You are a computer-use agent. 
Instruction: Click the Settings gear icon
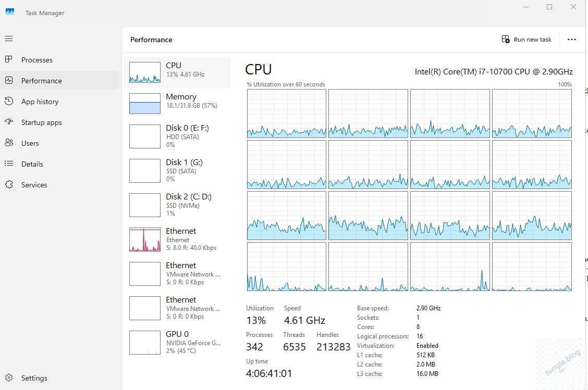tap(9, 378)
